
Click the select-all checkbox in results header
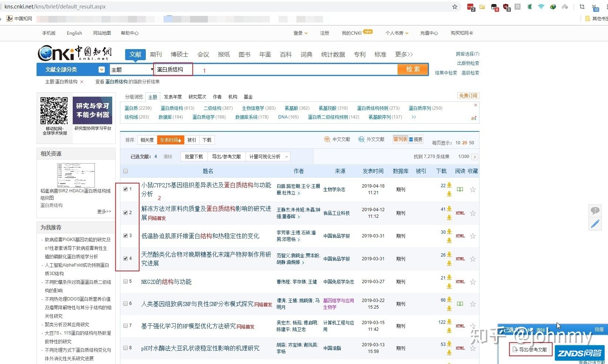coord(126,171)
